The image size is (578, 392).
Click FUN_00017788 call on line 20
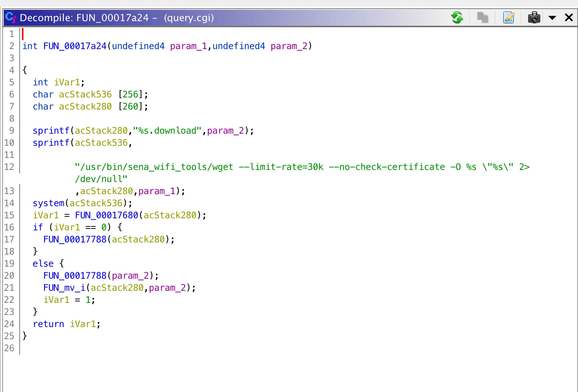(x=75, y=276)
